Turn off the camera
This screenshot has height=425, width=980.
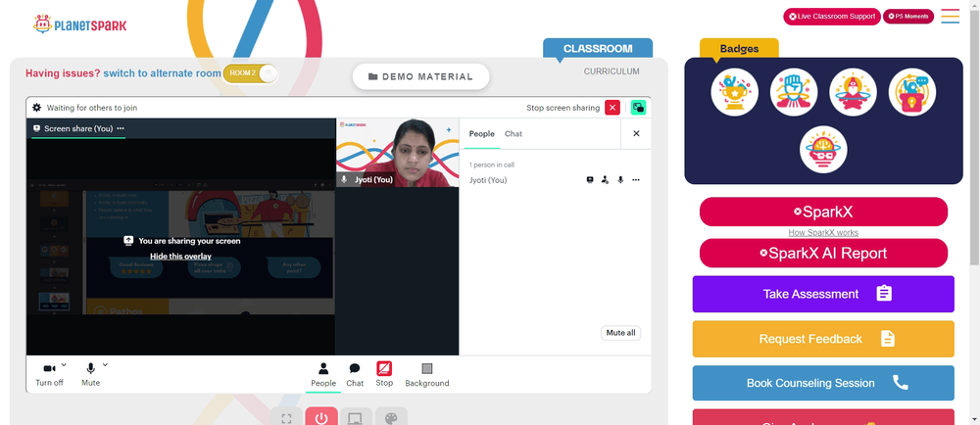click(49, 374)
